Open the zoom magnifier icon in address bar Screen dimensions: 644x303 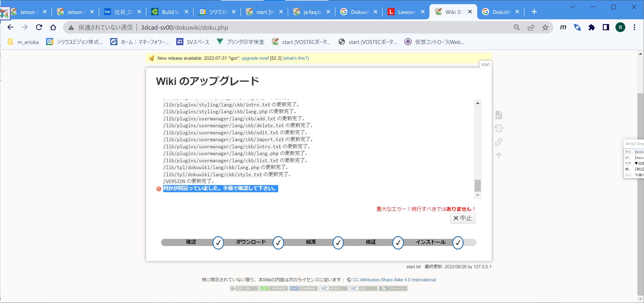pos(517,27)
